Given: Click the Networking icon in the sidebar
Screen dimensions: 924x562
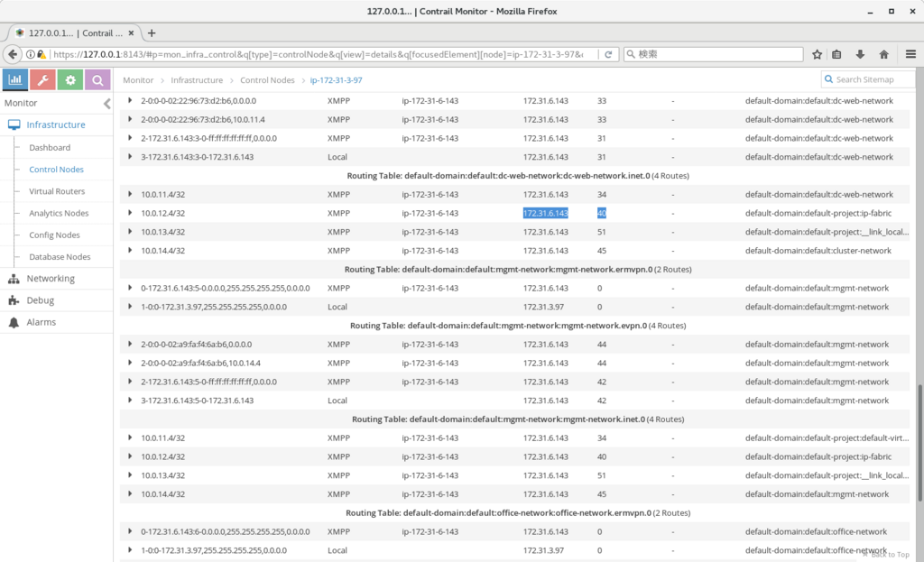Looking at the screenshot, I should click(14, 279).
